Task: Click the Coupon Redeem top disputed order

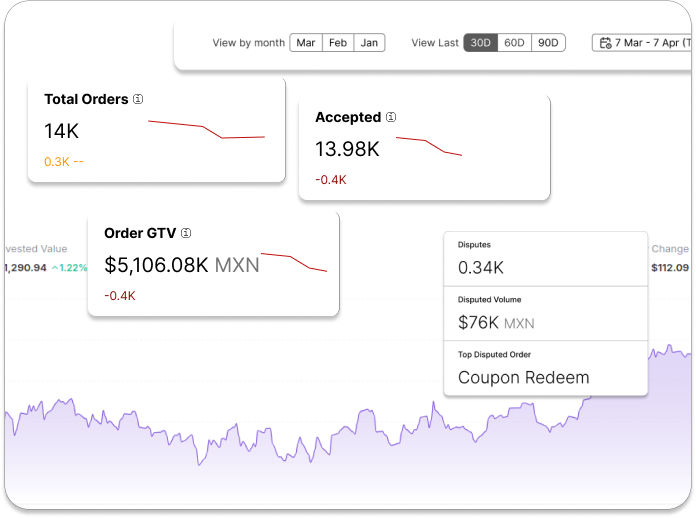Action: (x=523, y=377)
